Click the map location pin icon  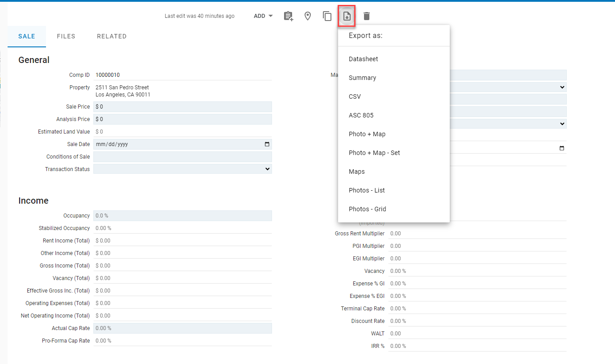pos(308,16)
